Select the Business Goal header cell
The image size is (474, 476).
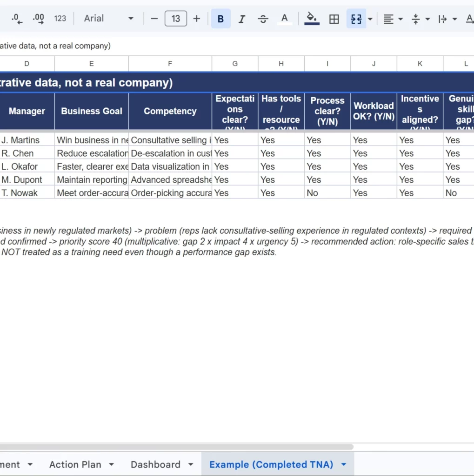click(x=92, y=111)
